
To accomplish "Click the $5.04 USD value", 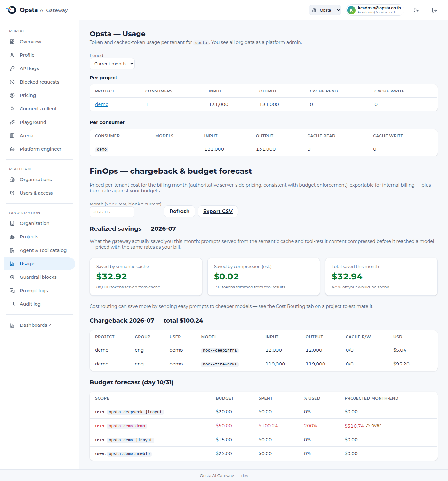I will tap(400, 350).
